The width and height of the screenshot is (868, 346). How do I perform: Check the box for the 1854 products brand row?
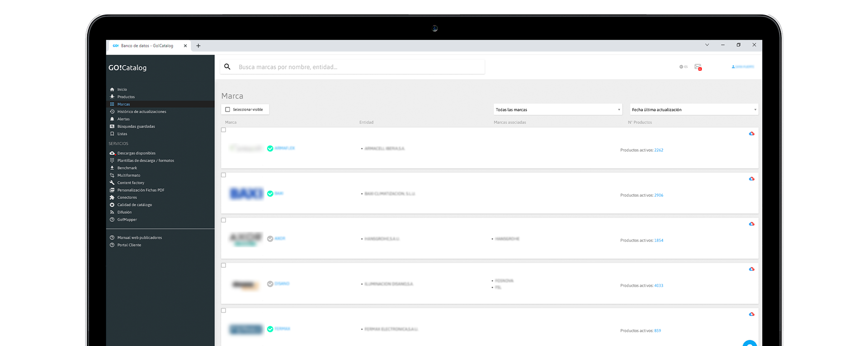coord(223,220)
